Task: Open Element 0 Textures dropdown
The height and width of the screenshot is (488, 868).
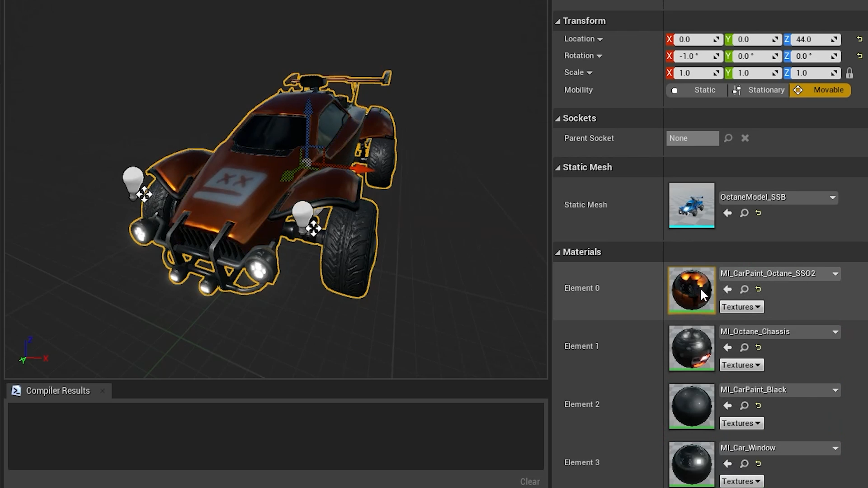Action: point(741,307)
